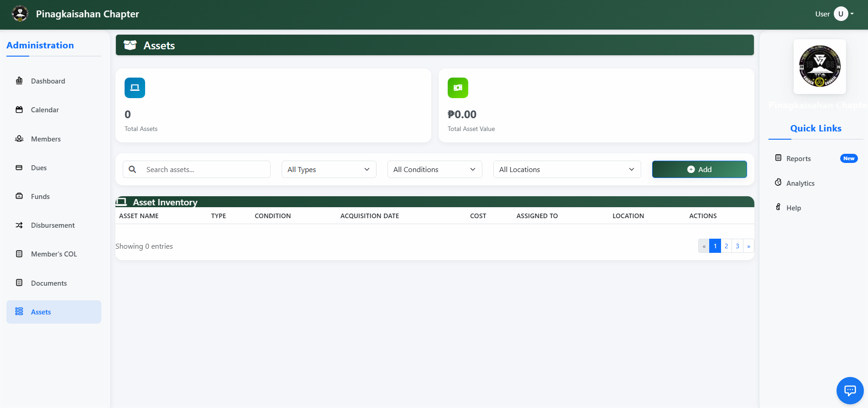This screenshot has width=868, height=408.
Task: Expand the All Types filter dropdown
Action: (329, 169)
